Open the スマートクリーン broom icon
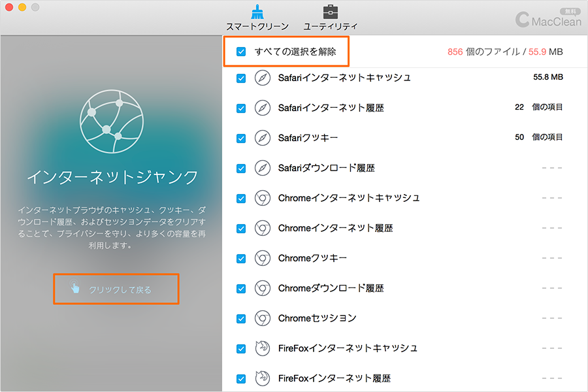The width and height of the screenshot is (588, 392). click(257, 12)
